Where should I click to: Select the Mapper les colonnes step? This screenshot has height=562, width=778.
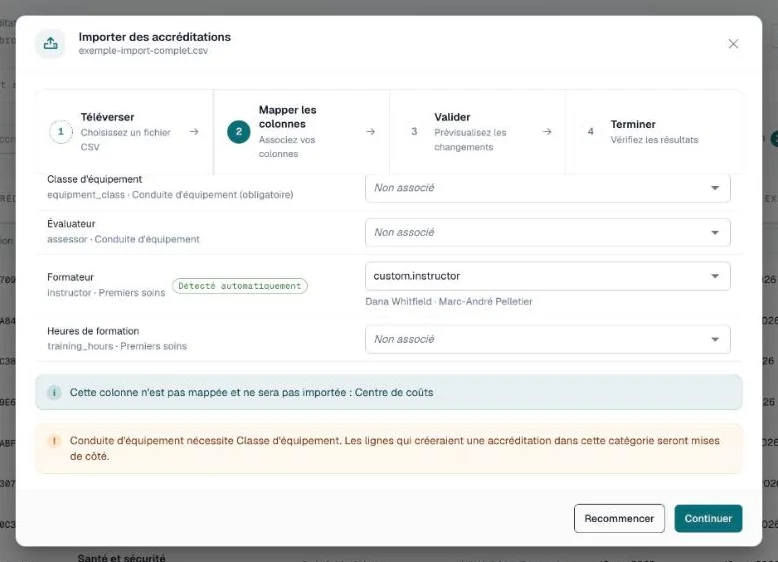pyautogui.click(x=301, y=132)
